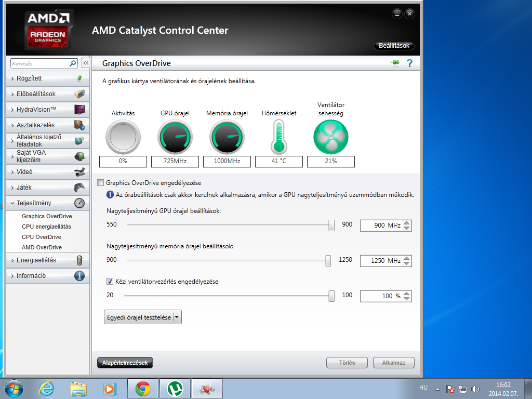This screenshot has height=399, width=532.
Task: Click the memória órajel slider handle
Action: pyautogui.click(x=328, y=261)
